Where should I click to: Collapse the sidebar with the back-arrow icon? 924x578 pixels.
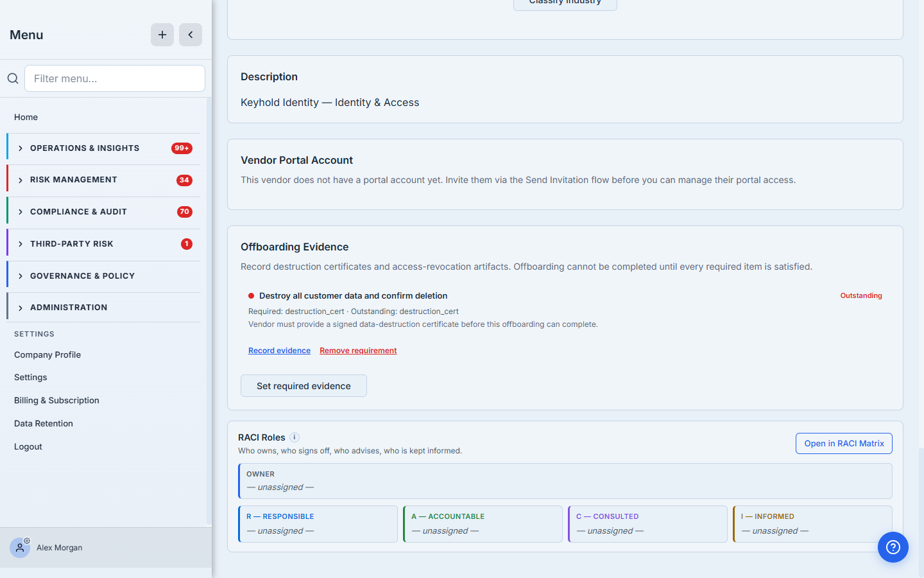(x=191, y=35)
